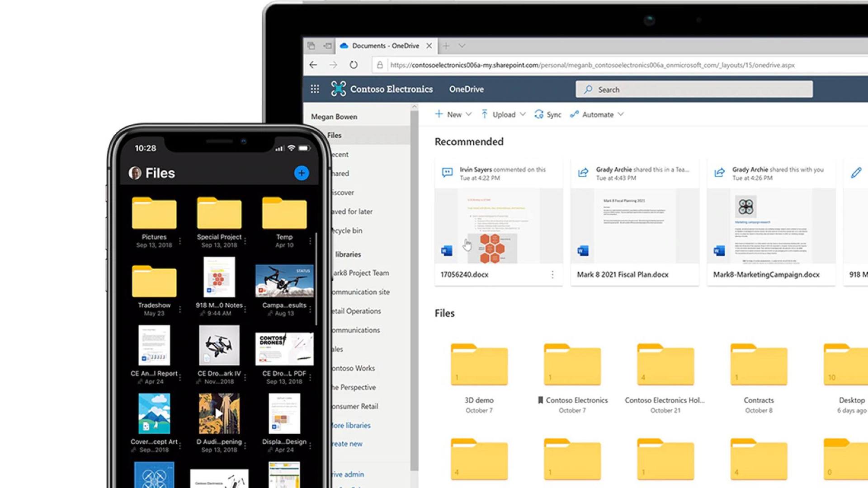Open the Contoso Electronics folder
This screenshot has width=868, height=488.
(x=572, y=364)
